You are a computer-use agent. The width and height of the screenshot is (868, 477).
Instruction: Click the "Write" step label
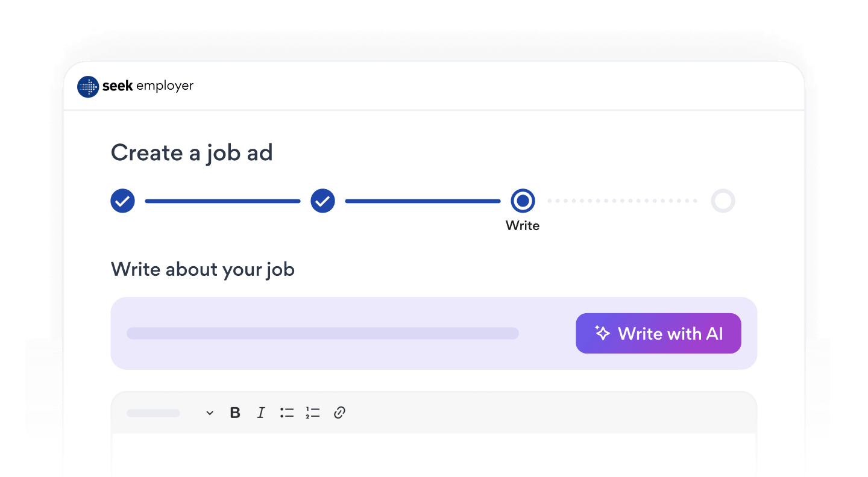tap(523, 226)
